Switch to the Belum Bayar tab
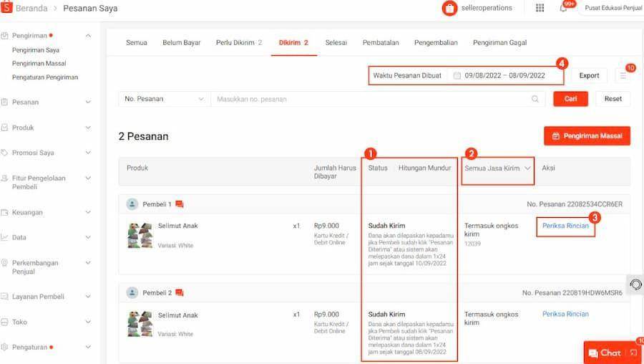The width and height of the screenshot is (644, 364). pyautogui.click(x=182, y=42)
